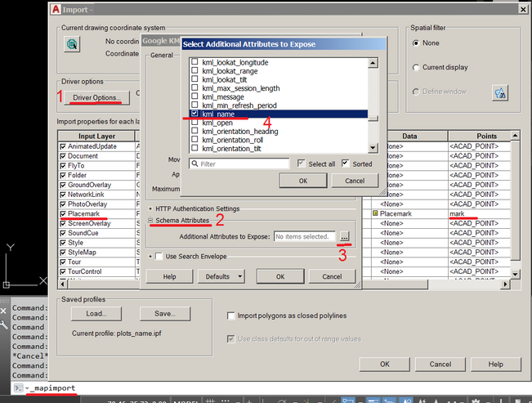Click the ellipsis browse button for attributes
The image size is (532, 403).
[x=344, y=236]
